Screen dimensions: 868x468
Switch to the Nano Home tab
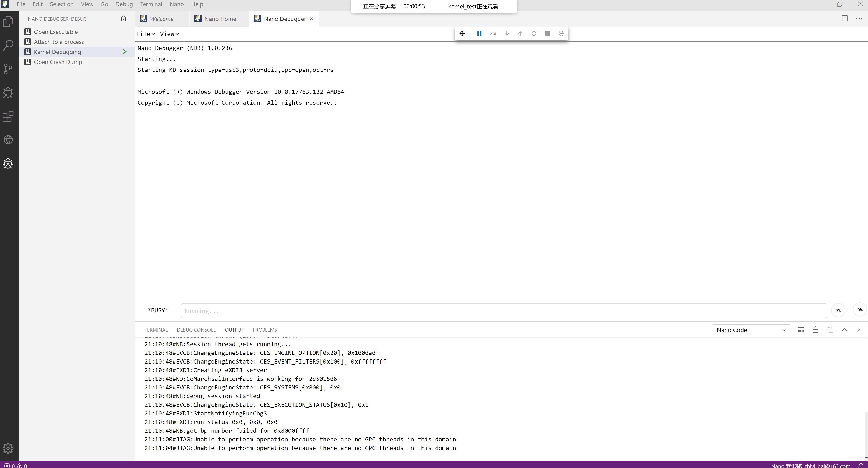coord(220,19)
